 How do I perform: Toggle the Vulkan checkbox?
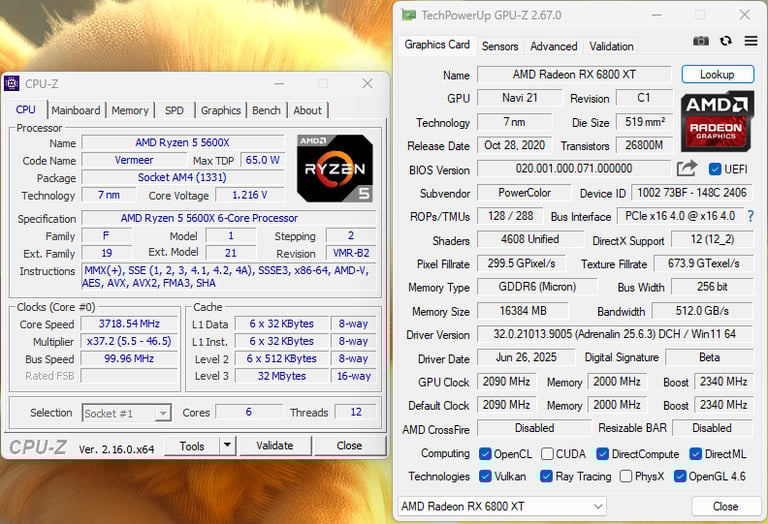click(485, 476)
